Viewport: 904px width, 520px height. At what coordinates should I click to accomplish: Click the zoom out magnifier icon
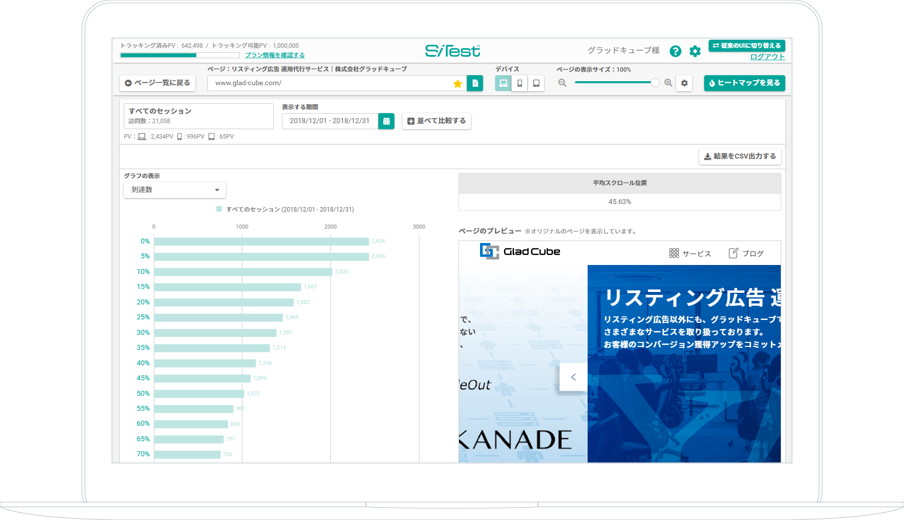click(562, 83)
